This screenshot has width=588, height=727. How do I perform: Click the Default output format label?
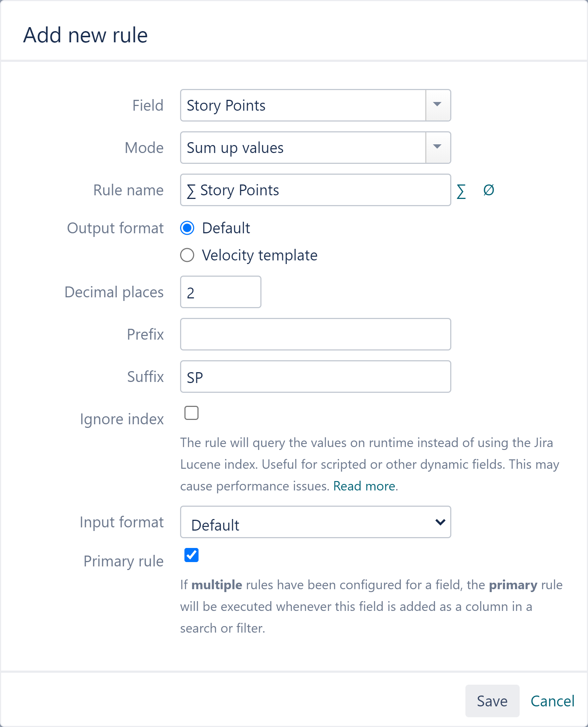tap(226, 228)
